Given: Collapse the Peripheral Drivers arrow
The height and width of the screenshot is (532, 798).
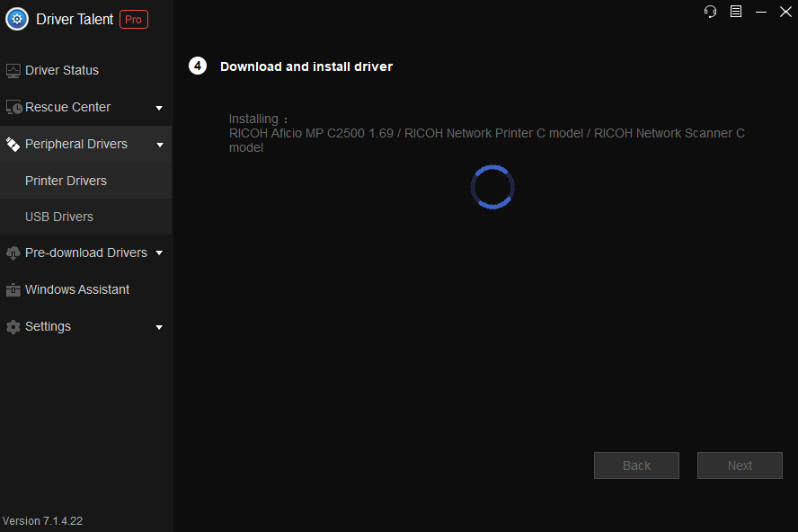Looking at the screenshot, I should point(160,145).
